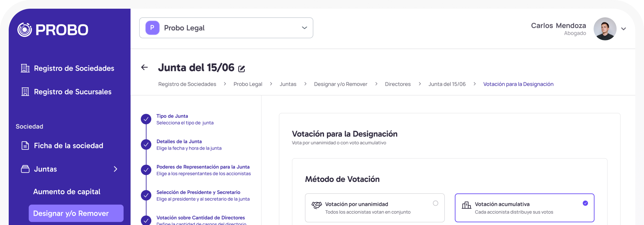Expand the user menu chevron next to avatar
Viewport: 644px width, 225px height.
623,29
